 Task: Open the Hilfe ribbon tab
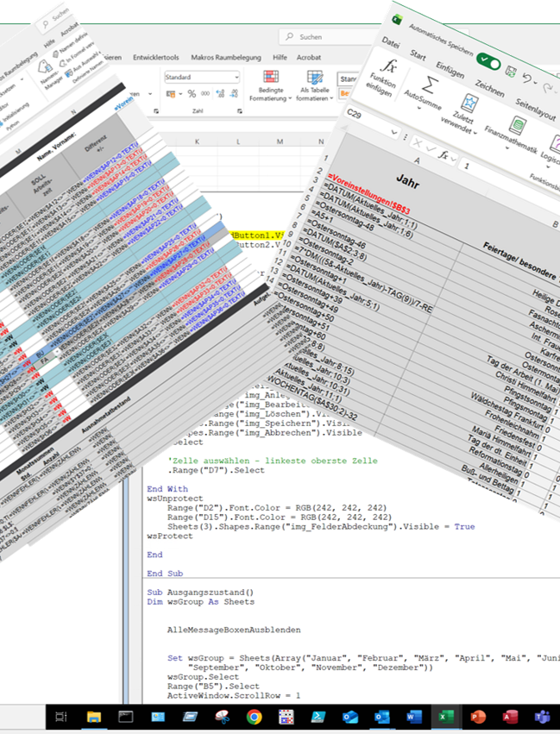(x=280, y=57)
